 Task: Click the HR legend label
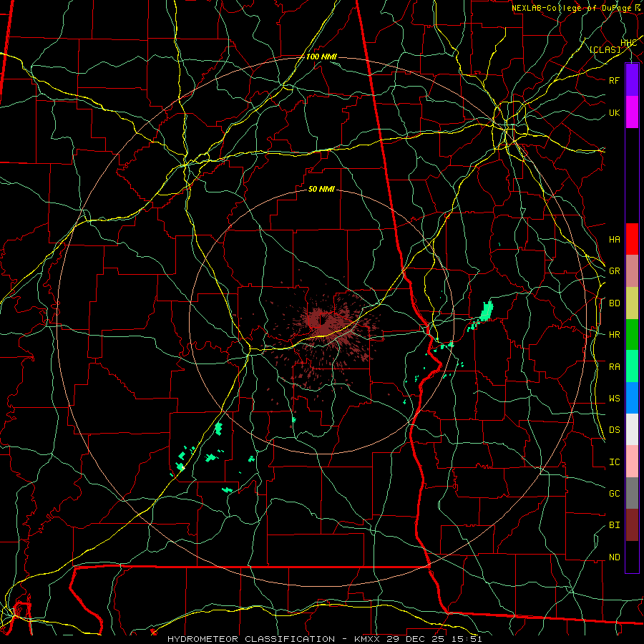[x=614, y=335]
